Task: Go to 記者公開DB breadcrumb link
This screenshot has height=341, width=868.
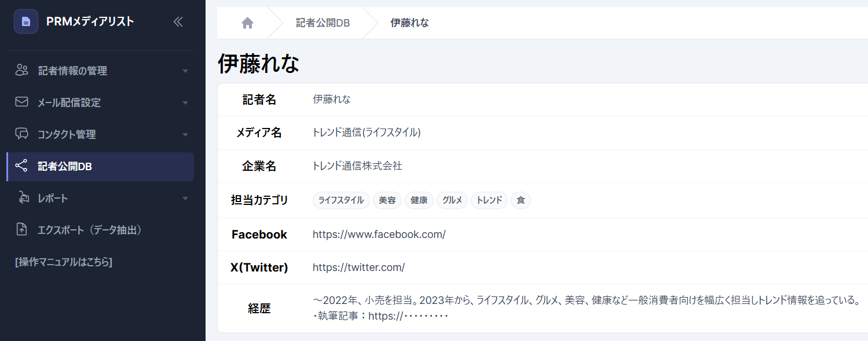Action: (323, 23)
